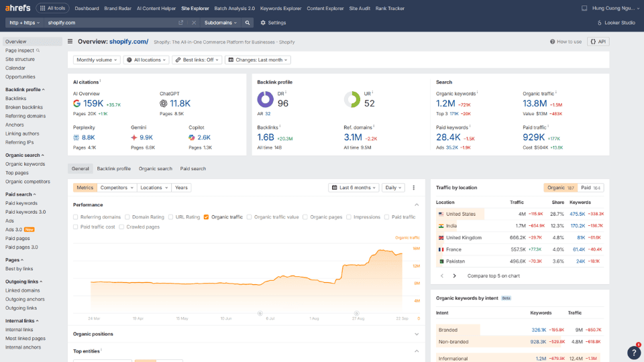The image size is (644, 362).
Task: Click the window layout icon beside the username
Action: 584,8
